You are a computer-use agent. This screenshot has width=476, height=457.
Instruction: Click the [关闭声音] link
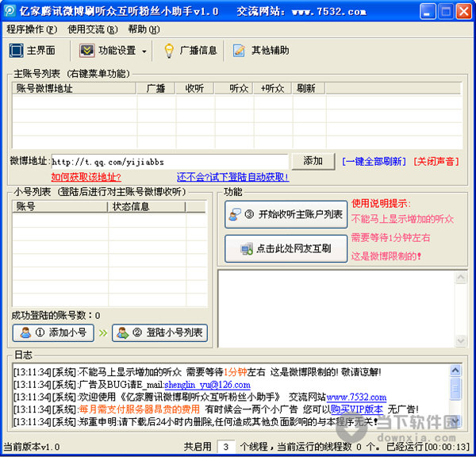tap(436, 161)
